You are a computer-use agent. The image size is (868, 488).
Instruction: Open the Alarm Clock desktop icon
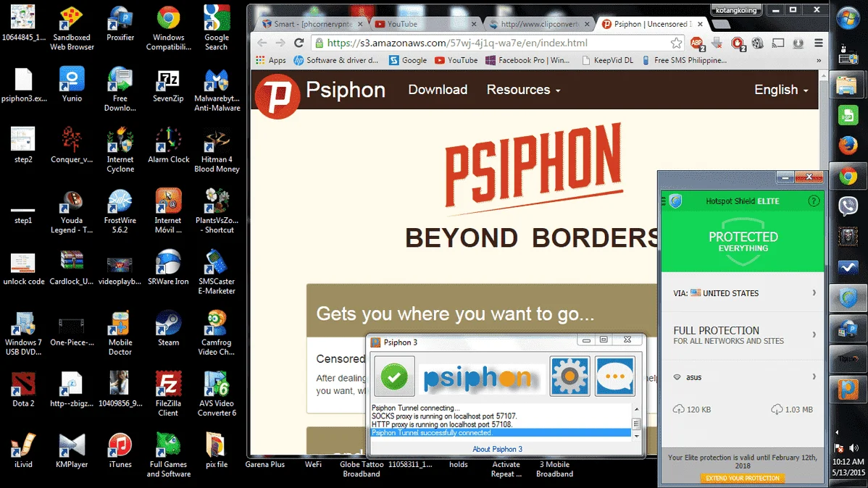[x=168, y=145]
